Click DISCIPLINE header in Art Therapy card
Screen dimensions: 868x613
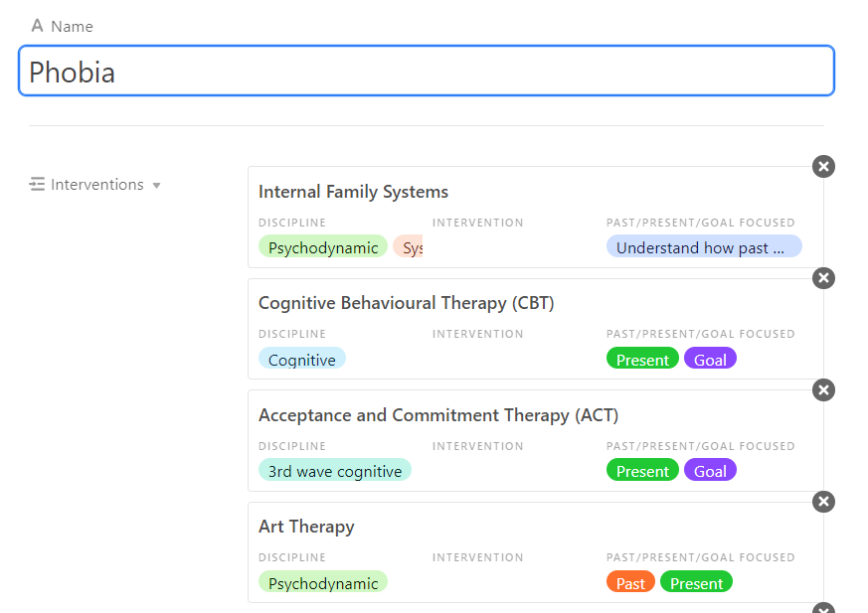[x=292, y=557]
